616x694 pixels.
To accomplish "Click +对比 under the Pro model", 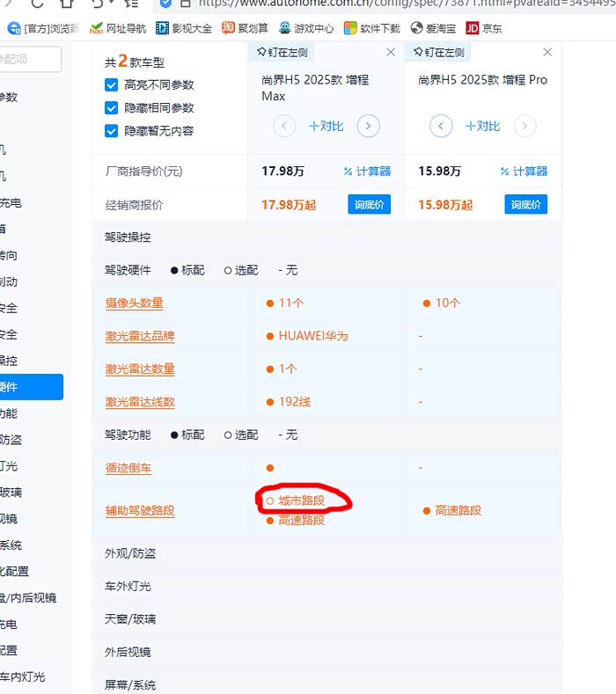I will click(x=482, y=127).
